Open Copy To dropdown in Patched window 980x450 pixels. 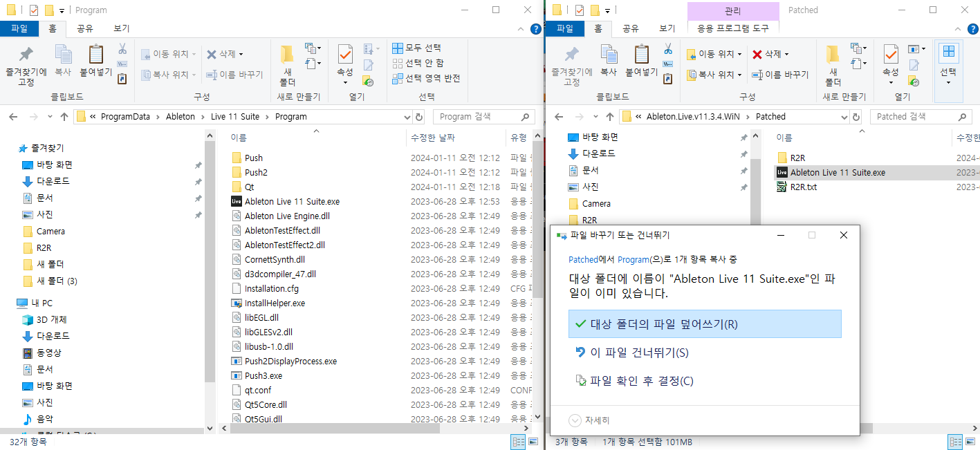(x=714, y=75)
